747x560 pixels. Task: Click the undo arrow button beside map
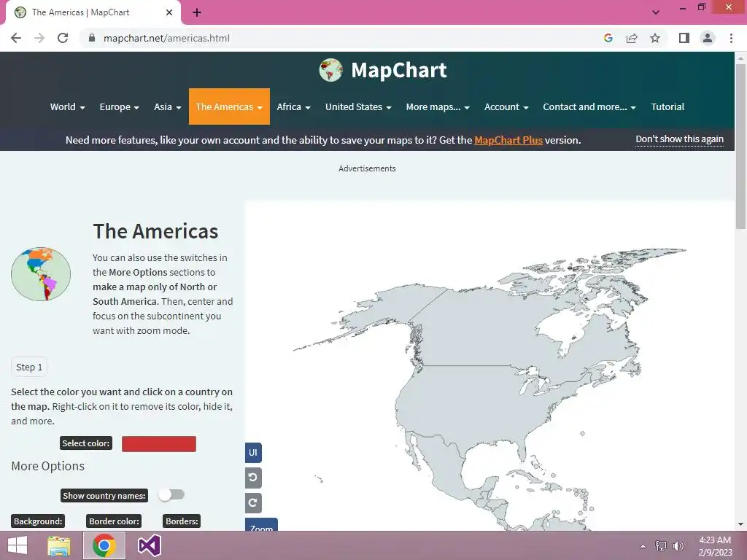(x=253, y=478)
